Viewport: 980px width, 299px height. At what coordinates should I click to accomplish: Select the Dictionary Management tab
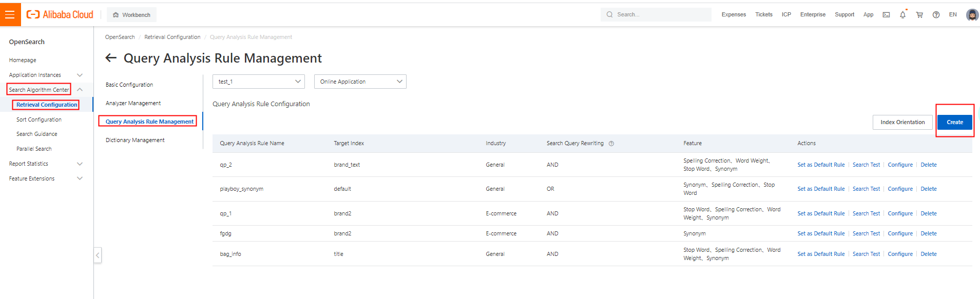(135, 140)
